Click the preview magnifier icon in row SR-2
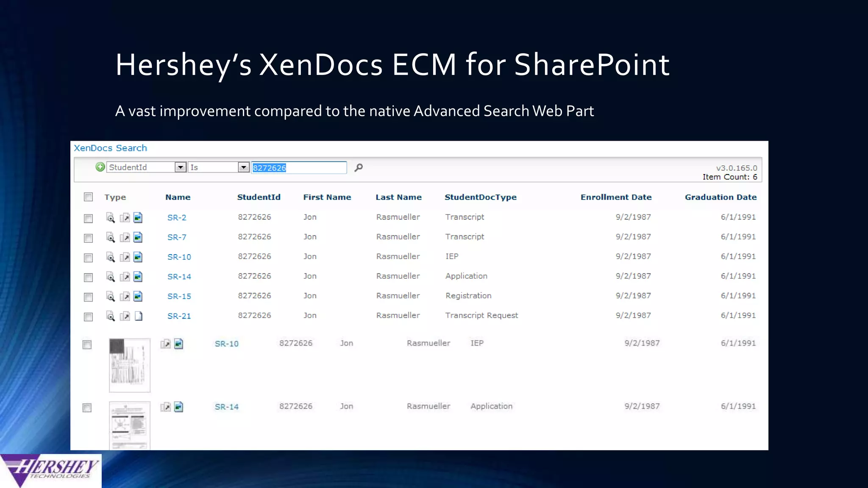 111,218
